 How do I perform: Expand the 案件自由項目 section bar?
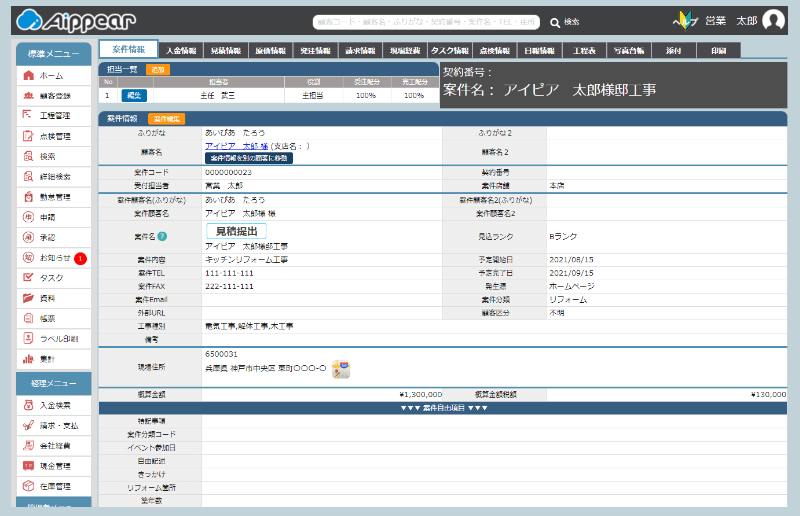tap(443, 408)
